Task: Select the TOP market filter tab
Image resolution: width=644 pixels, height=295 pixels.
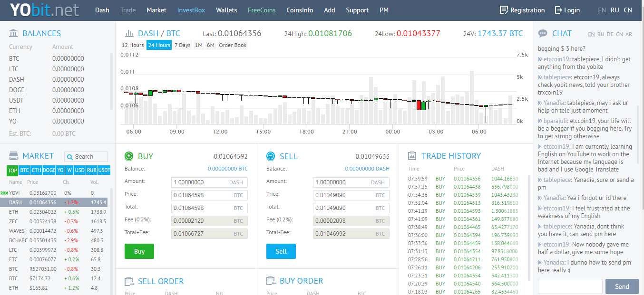Action: tap(12, 170)
